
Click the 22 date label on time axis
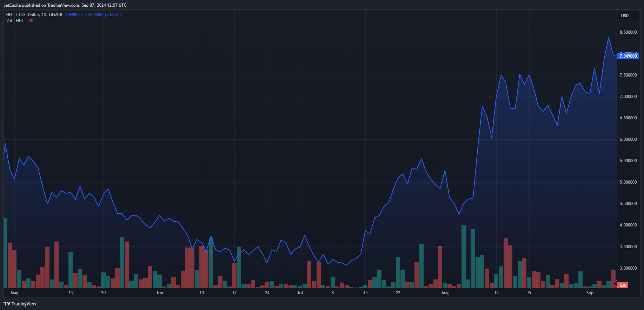point(398,293)
